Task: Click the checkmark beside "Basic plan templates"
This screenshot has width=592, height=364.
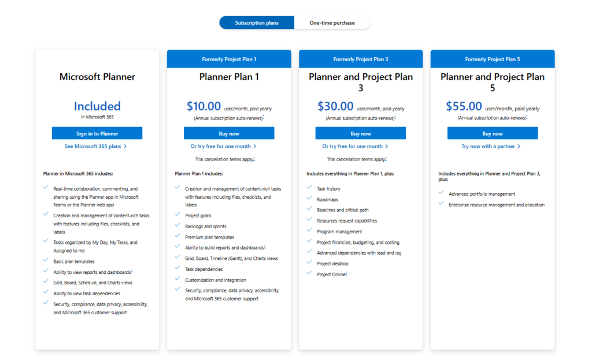Action: pyautogui.click(x=46, y=261)
